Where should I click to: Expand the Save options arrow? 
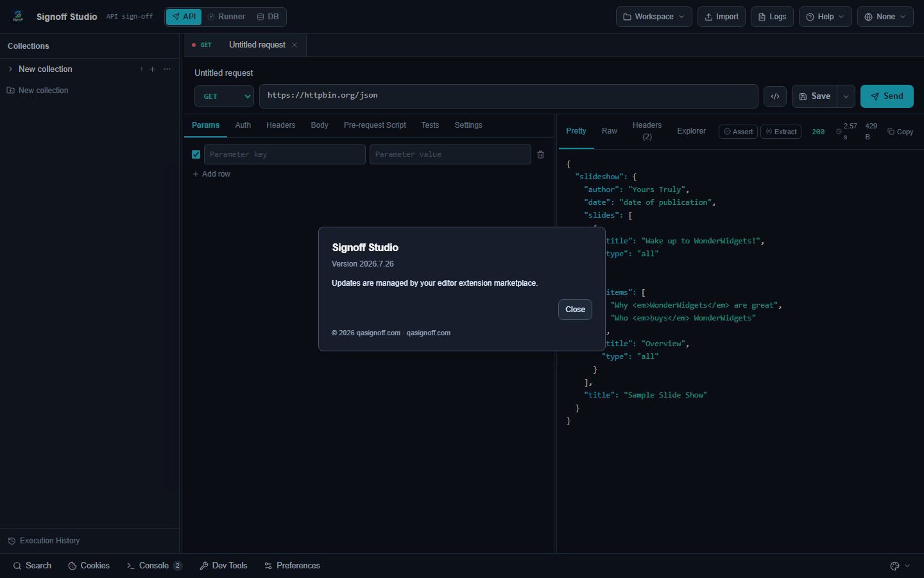click(846, 96)
